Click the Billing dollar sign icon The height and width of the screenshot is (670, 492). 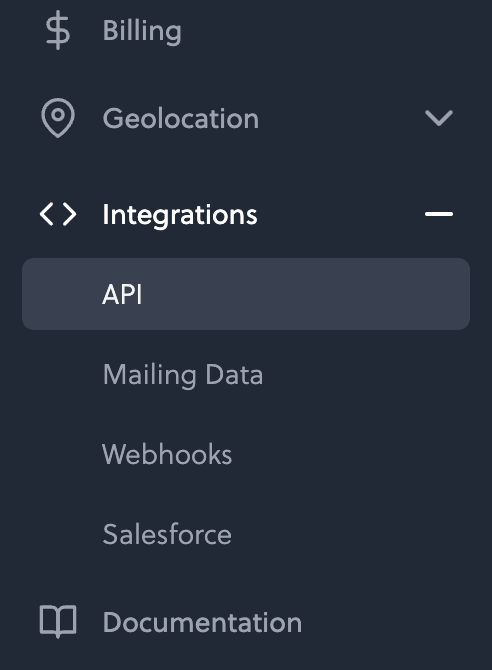point(58,30)
